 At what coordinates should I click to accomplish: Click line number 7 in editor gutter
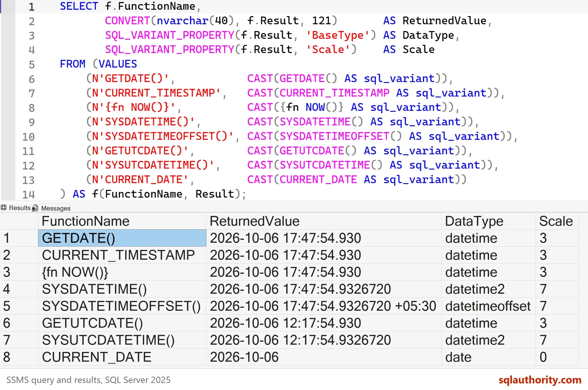tap(31, 94)
